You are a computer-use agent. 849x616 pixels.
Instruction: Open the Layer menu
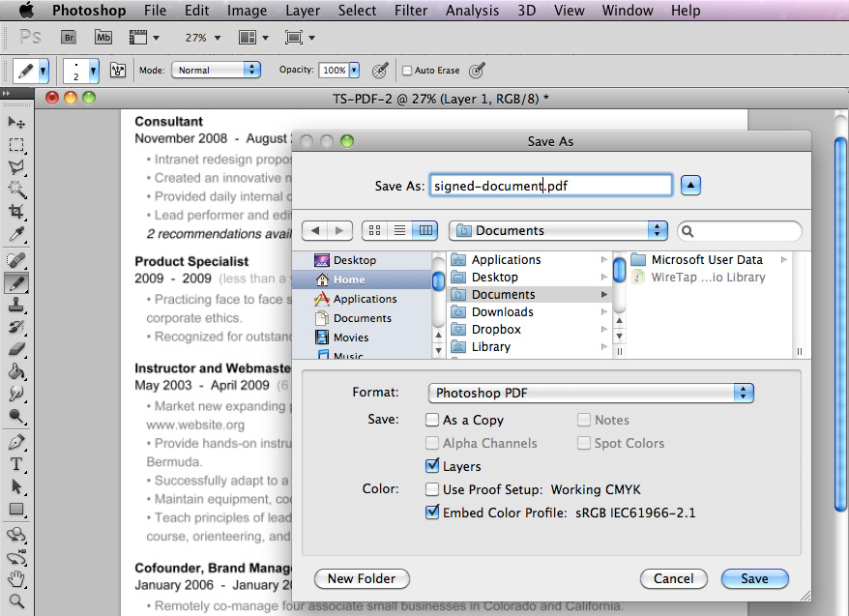pos(303,11)
